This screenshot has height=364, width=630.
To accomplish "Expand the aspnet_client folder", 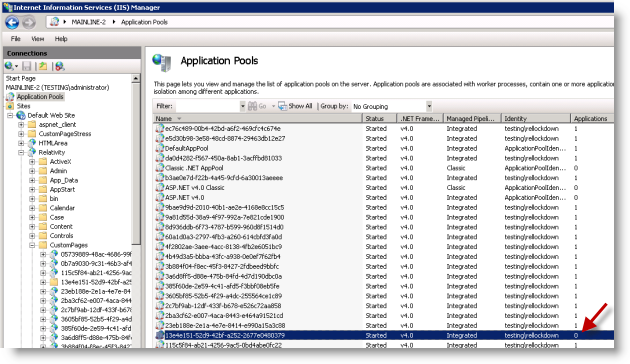I will pos(21,125).
